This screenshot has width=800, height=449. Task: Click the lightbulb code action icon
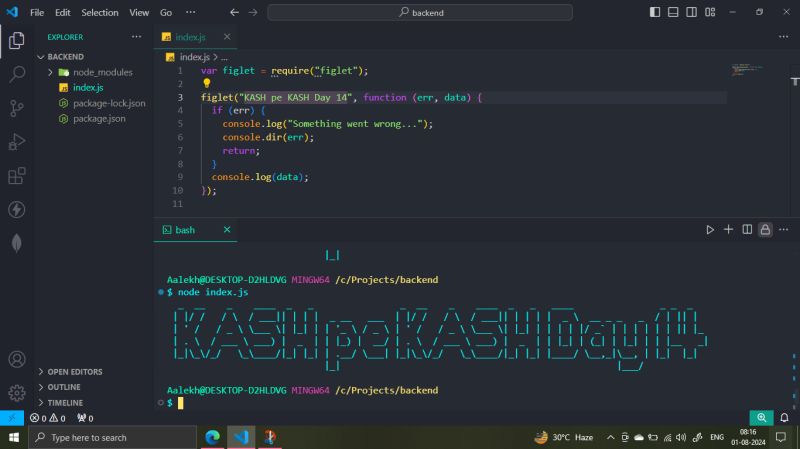tap(206, 83)
